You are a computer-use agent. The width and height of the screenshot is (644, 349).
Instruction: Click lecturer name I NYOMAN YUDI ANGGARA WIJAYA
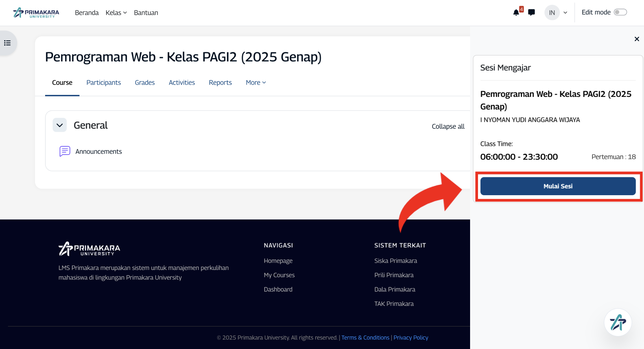pos(530,120)
